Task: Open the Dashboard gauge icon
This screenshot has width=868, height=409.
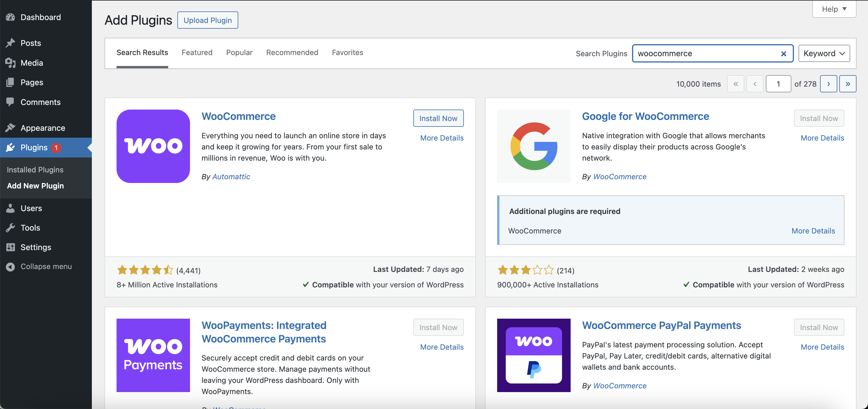Action: pyautogui.click(x=10, y=17)
